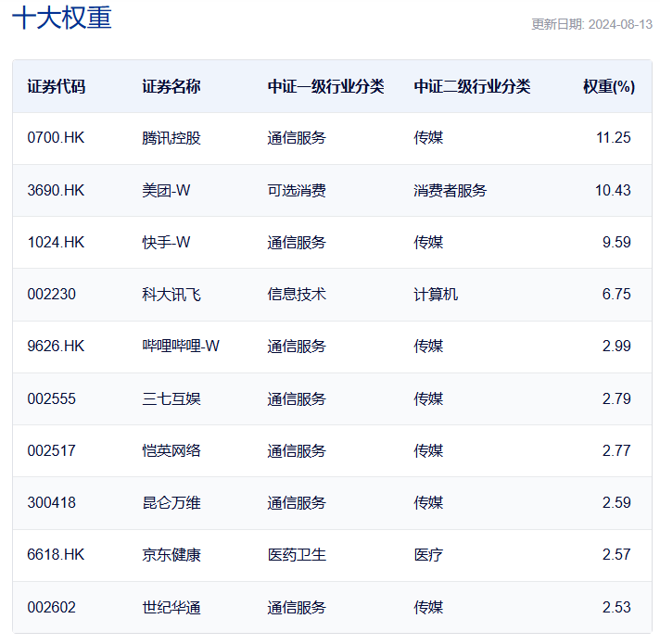This screenshot has width=660, height=644.
Task: Select security code 002555
Action: click(x=51, y=398)
